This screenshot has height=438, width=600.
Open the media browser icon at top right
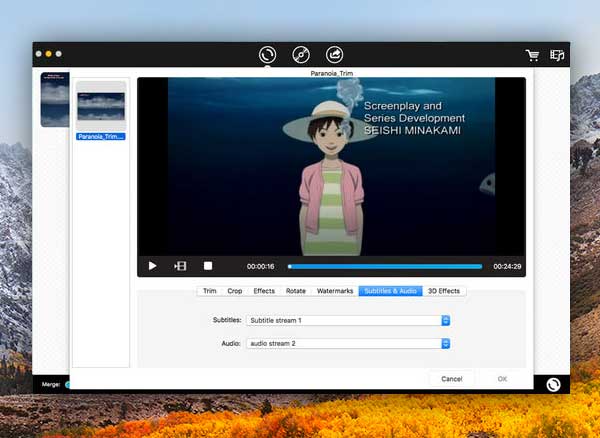[557, 55]
